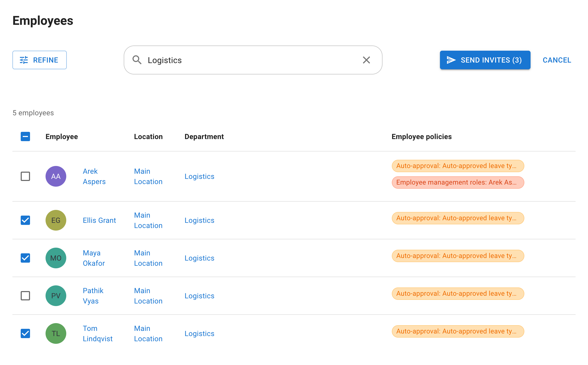Click the search magnifier icon

point(137,60)
